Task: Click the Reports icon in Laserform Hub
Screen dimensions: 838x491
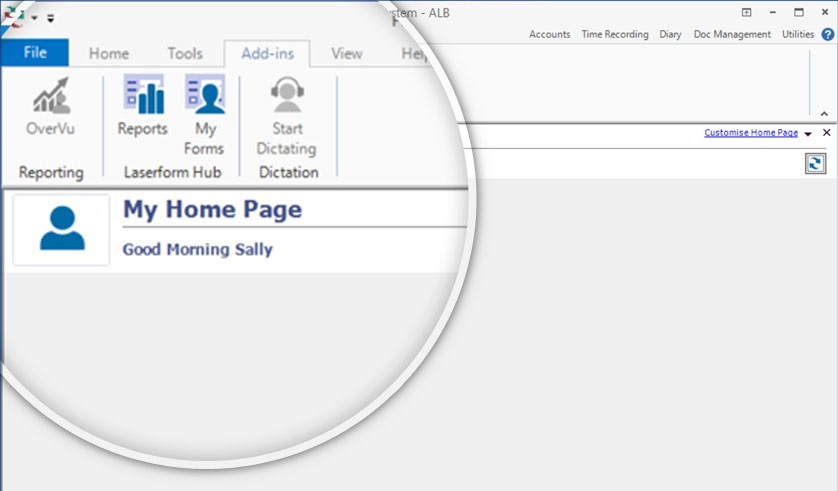Action: click(x=142, y=107)
